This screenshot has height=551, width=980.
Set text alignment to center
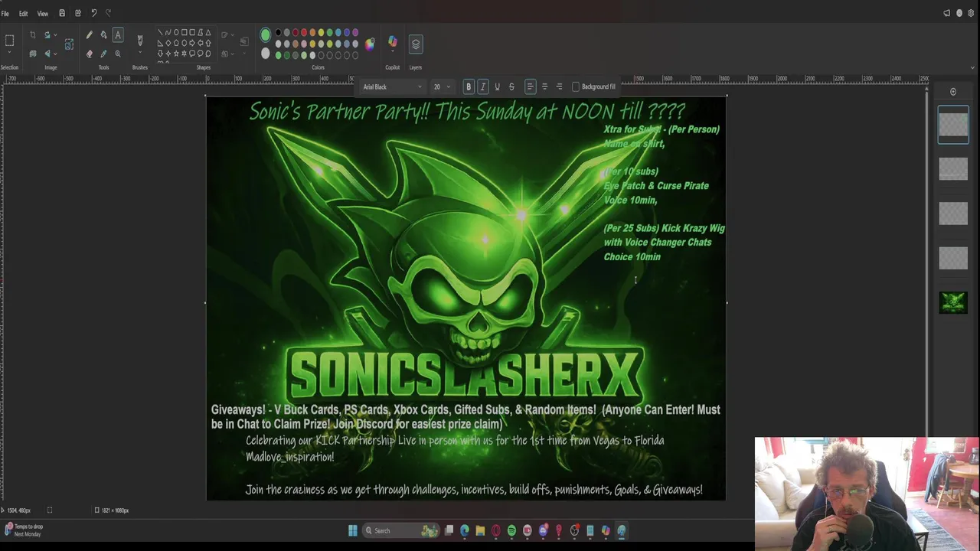544,86
